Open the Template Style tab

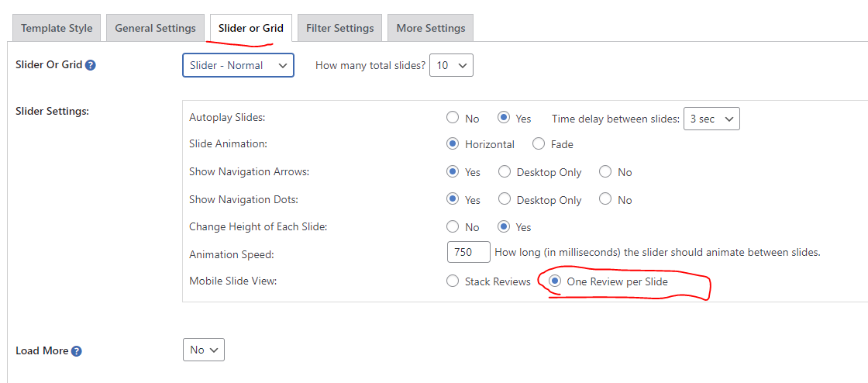57,28
